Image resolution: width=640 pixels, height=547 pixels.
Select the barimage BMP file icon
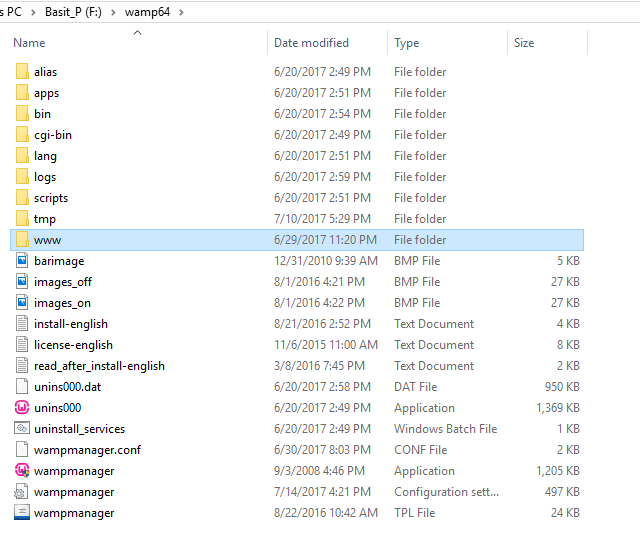point(22,260)
